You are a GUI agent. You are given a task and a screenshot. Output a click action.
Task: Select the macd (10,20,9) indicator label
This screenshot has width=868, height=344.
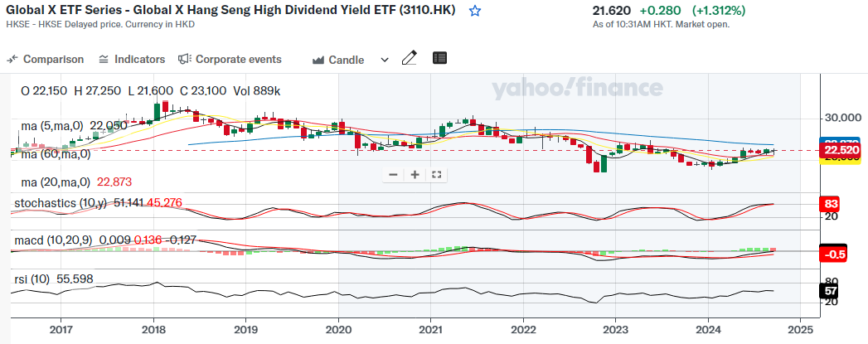coord(54,240)
